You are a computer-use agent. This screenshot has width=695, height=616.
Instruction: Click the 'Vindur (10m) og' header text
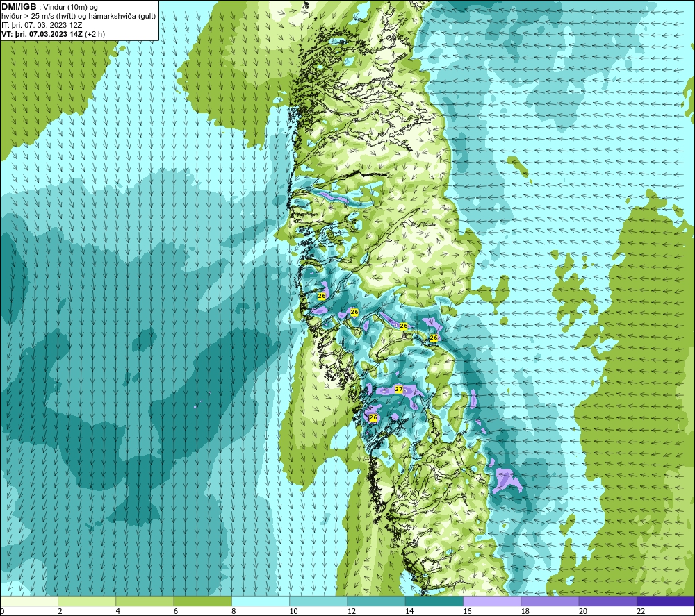pos(70,7)
